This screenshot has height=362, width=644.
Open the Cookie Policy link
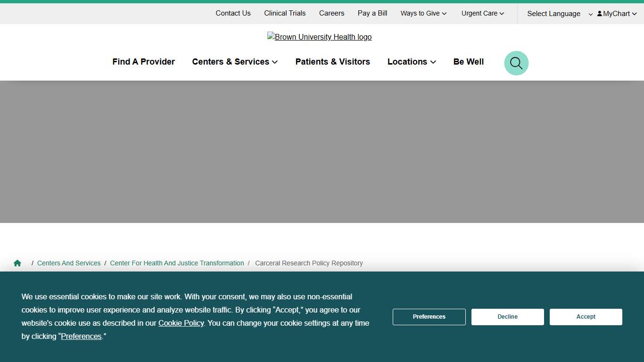(x=181, y=323)
